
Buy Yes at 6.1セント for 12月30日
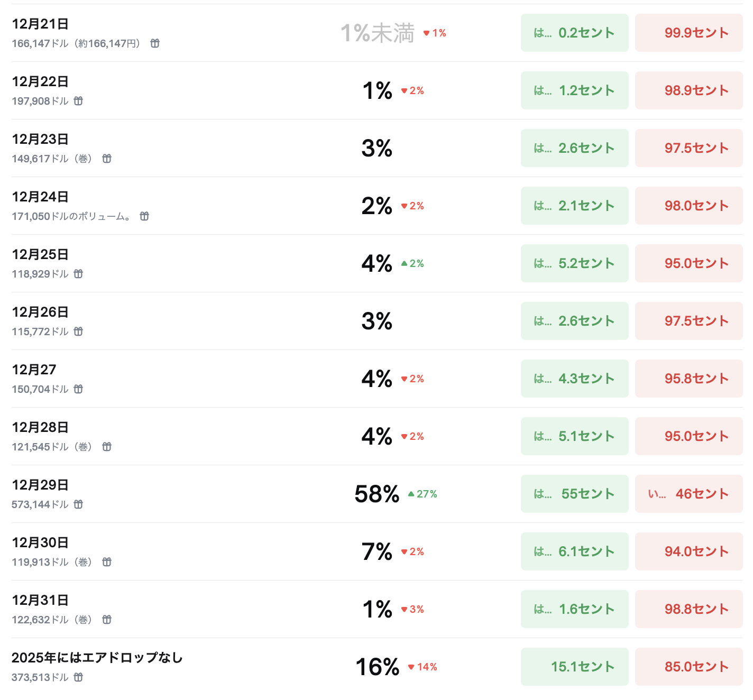click(x=574, y=551)
